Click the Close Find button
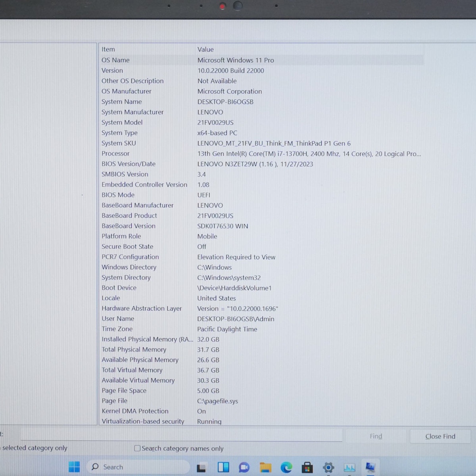This screenshot has height=476, width=476. (x=440, y=436)
